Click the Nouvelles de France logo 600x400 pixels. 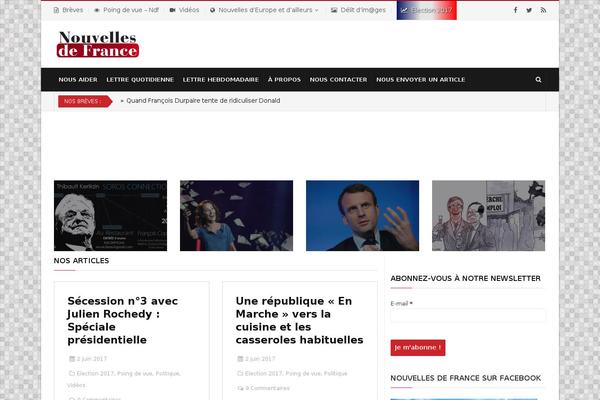click(98, 44)
